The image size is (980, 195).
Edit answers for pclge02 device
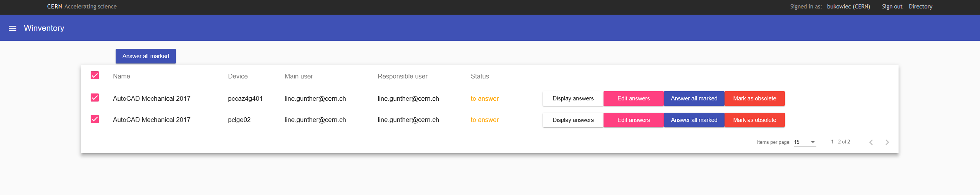click(633, 120)
